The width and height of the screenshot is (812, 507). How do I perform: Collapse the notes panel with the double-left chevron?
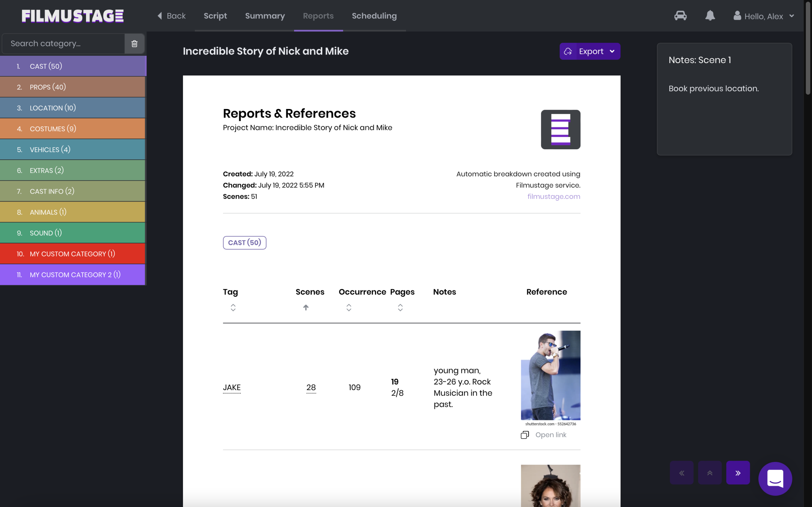[x=681, y=472]
